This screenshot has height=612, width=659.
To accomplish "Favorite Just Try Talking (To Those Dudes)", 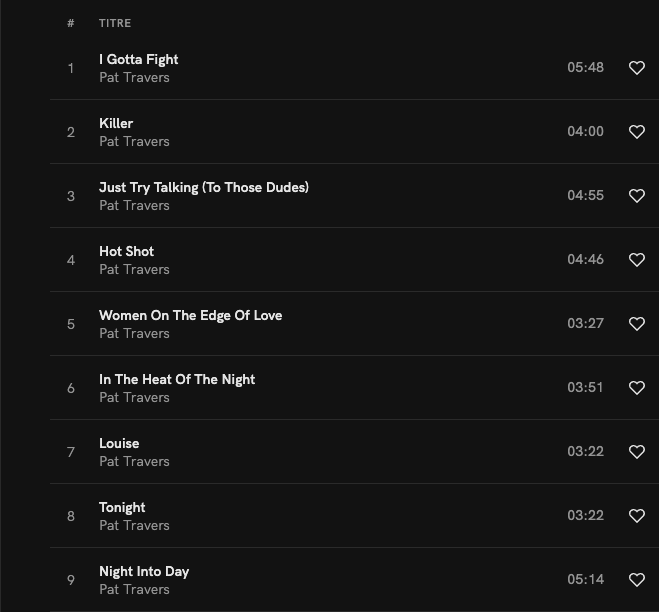I will coord(637,196).
